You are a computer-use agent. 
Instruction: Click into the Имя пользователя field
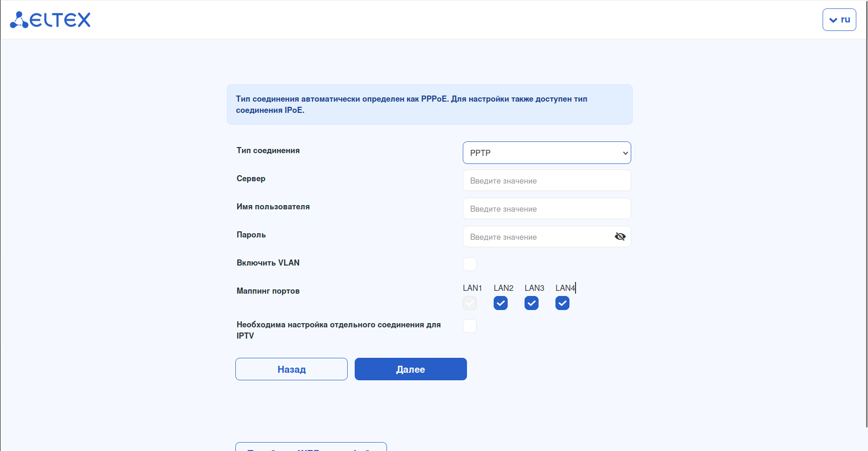click(547, 209)
